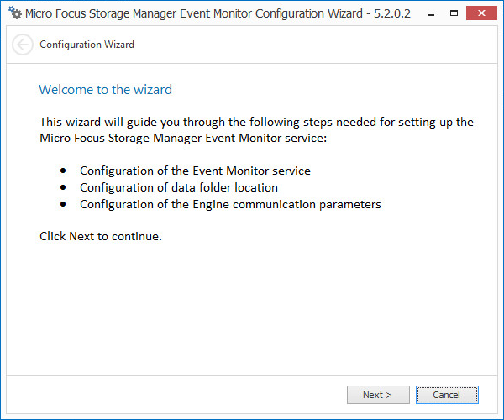
Task: Select the Welcome to the wizard heading
Action: pyautogui.click(x=106, y=89)
